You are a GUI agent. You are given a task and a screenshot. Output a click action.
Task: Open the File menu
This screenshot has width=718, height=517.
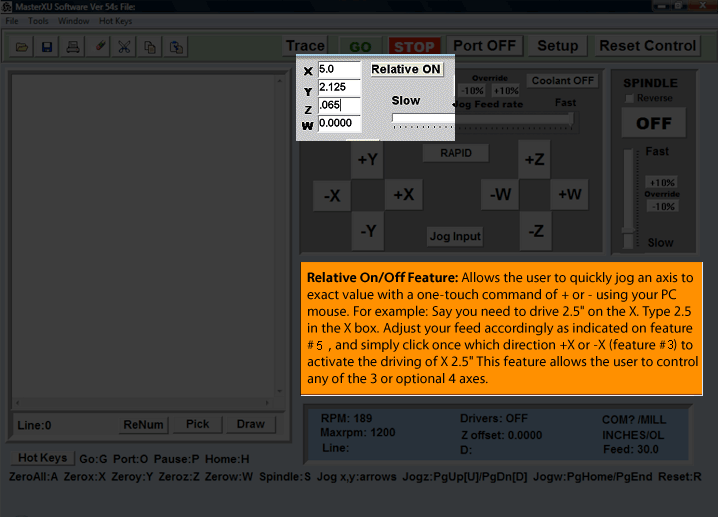coord(12,21)
